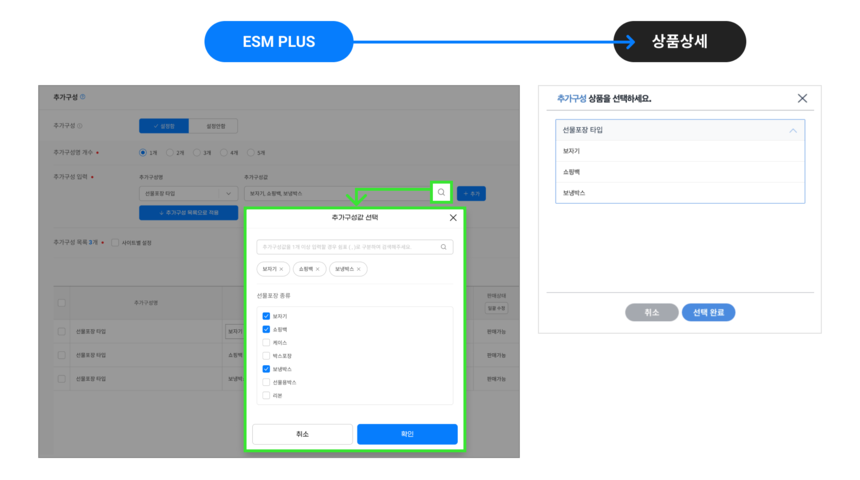The width and height of the screenshot is (860, 480).
Task: Collapse the 선물포장 타입 list in right panel
Action: click(793, 131)
